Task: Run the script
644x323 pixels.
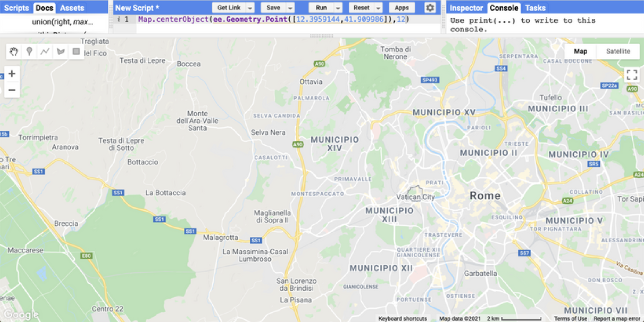Action: click(x=321, y=8)
